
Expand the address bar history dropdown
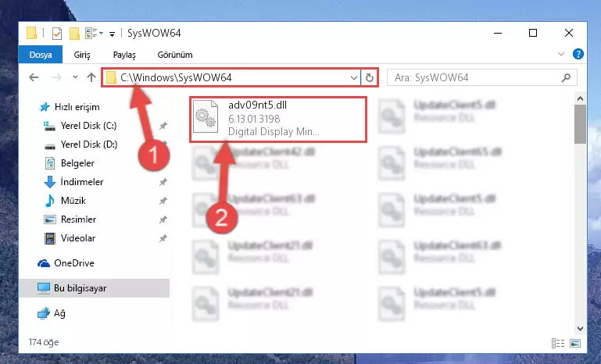pyautogui.click(x=353, y=78)
